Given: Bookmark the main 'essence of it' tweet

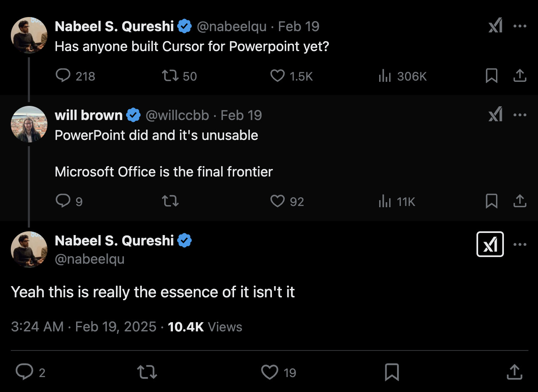Looking at the screenshot, I should (392, 372).
